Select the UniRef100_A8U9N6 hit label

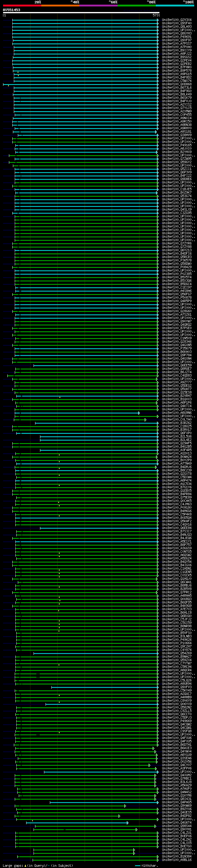[176, 413]
